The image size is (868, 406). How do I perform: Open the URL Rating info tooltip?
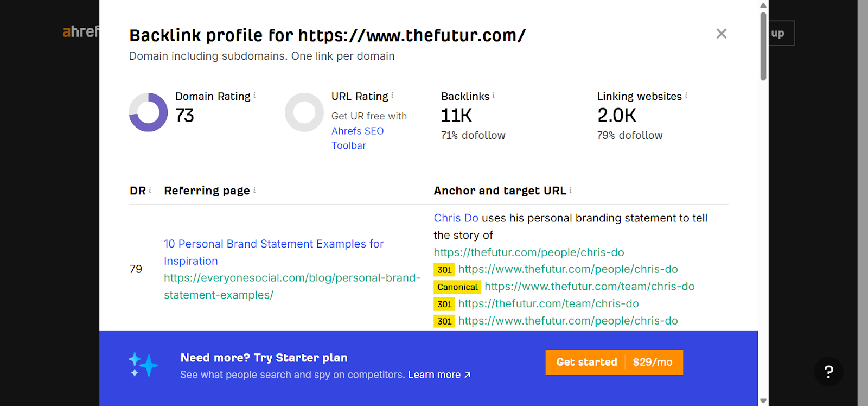click(x=392, y=96)
